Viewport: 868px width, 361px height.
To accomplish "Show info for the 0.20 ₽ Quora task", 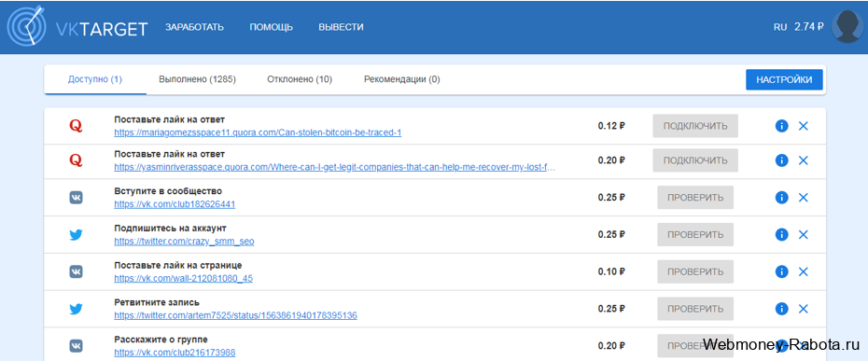I will (x=781, y=160).
